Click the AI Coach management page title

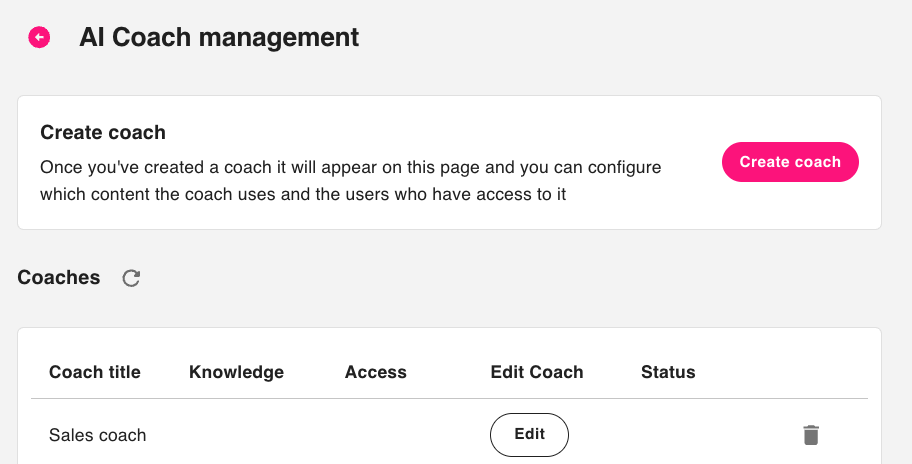[x=219, y=38]
